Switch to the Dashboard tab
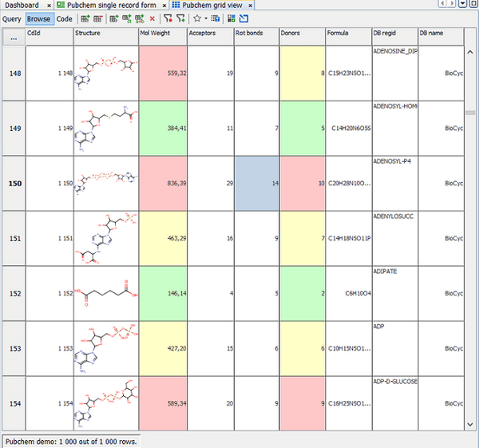The height and width of the screenshot is (448, 479). [22, 5]
